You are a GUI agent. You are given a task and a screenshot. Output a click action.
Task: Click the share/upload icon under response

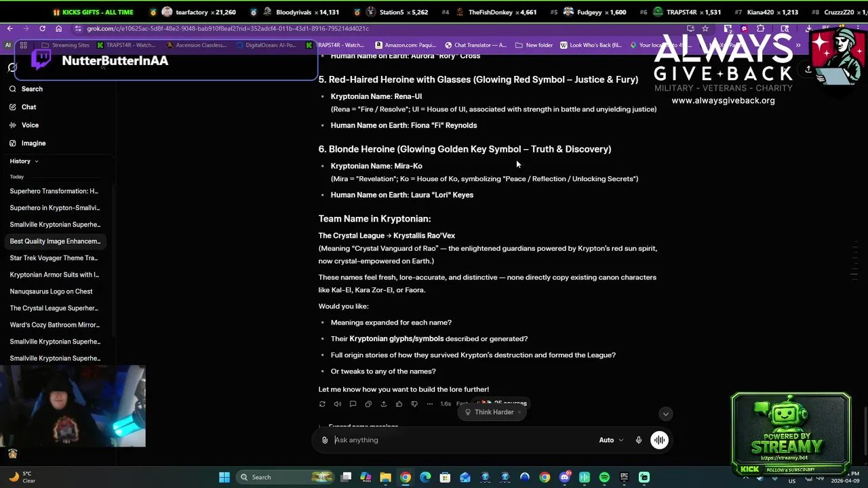(384, 404)
